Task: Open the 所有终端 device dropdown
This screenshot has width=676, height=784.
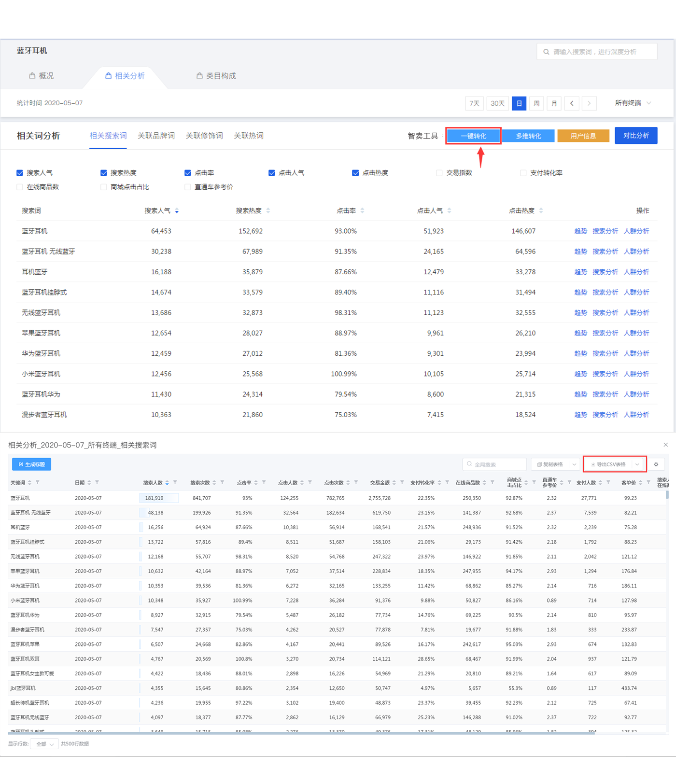Action: (633, 103)
